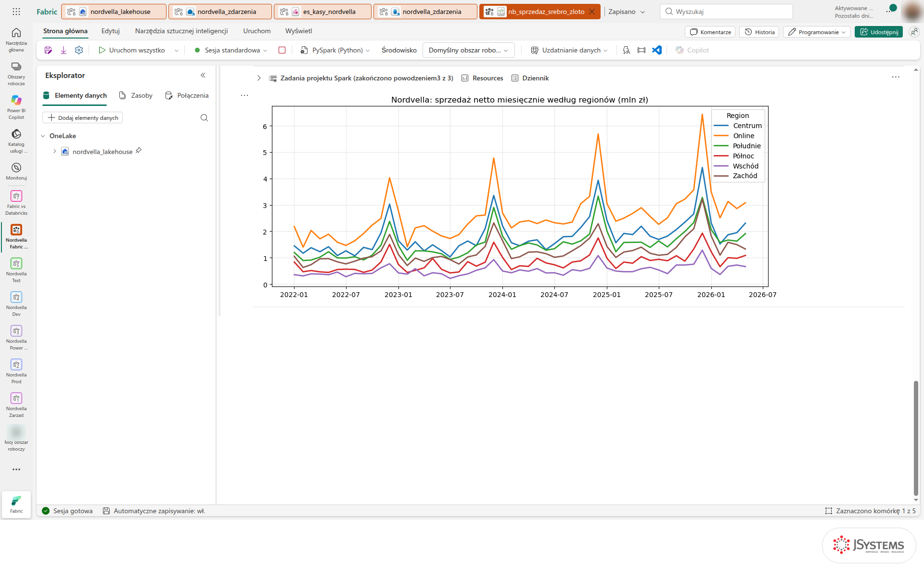Search data items with magnifier icon
The height and width of the screenshot is (571, 924).
tap(204, 118)
